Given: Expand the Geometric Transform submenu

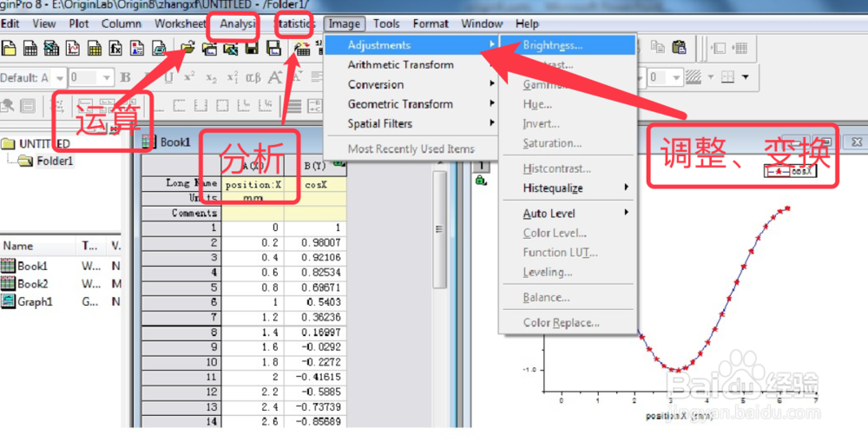Looking at the screenshot, I should pyautogui.click(x=411, y=104).
